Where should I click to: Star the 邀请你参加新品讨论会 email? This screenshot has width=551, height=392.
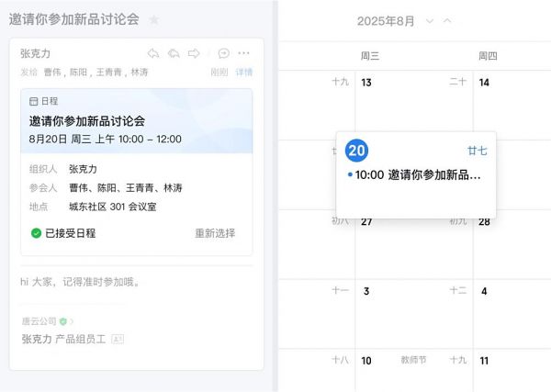pyautogui.click(x=154, y=19)
